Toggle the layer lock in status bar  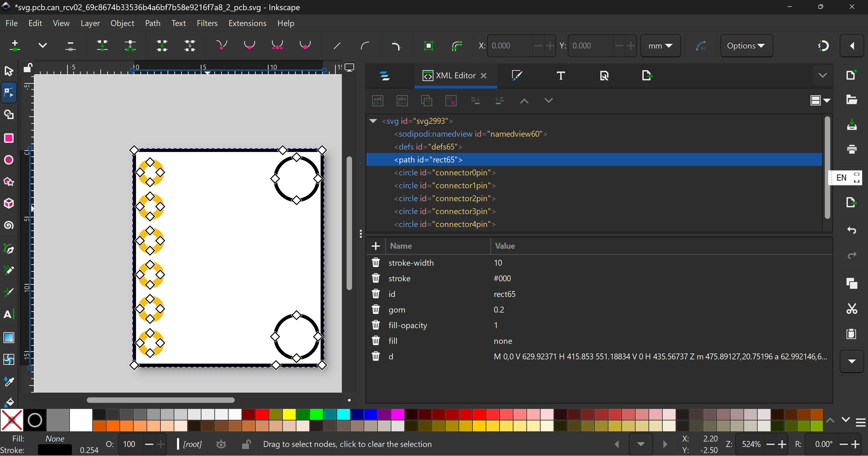point(246,444)
